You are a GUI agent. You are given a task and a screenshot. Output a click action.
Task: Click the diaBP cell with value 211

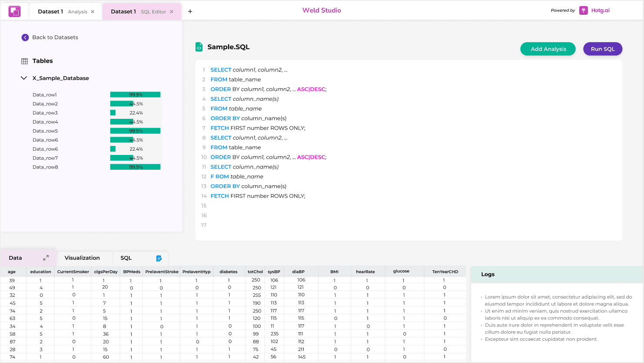(x=301, y=350)
